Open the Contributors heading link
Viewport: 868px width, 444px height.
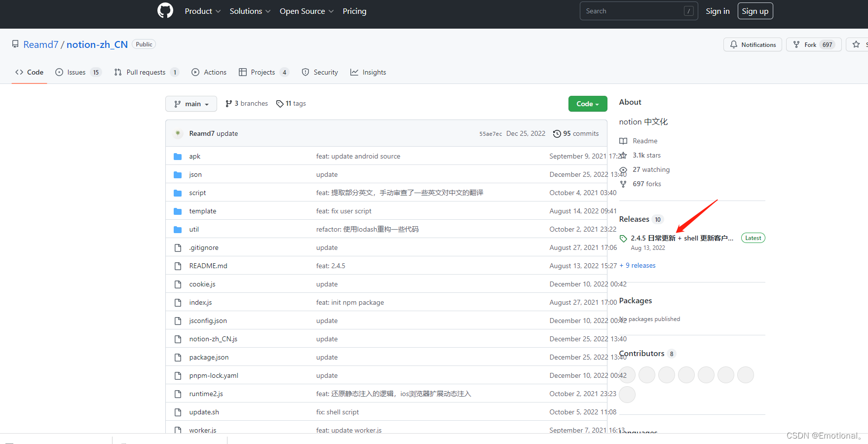click(x=642, y=354)
